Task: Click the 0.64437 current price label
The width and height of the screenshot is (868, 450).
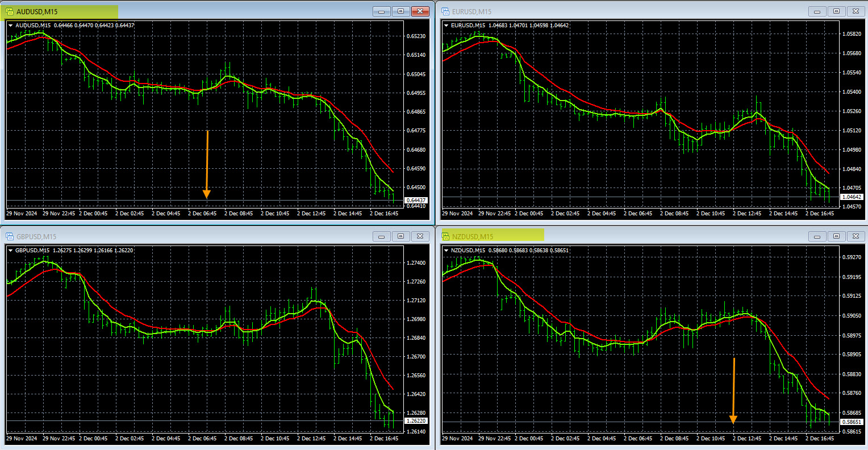Action: [x=416, y=201]
